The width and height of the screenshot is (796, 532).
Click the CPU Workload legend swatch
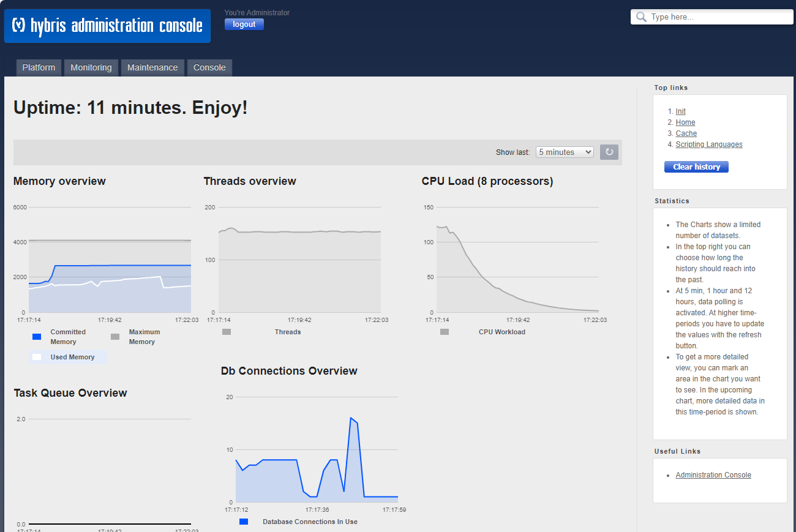445,332
